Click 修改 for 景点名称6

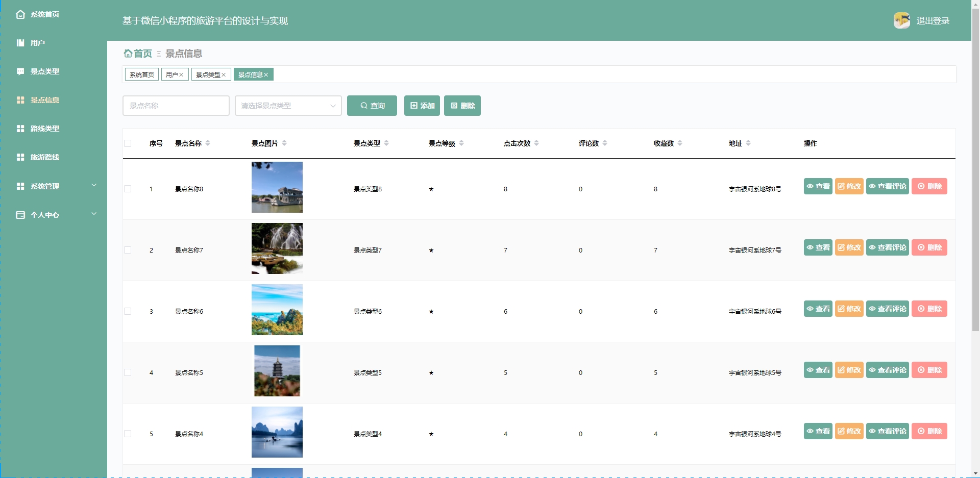tap(849, 309)
